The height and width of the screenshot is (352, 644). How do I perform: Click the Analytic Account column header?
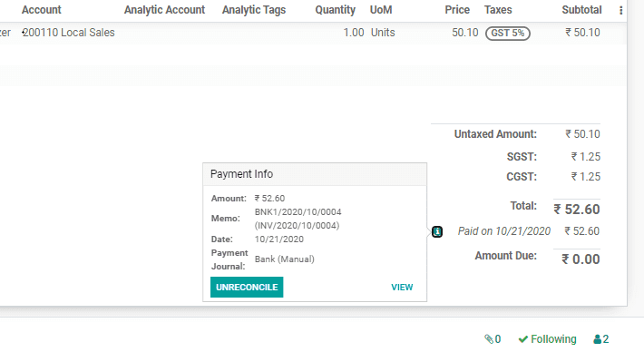[164, 10]
